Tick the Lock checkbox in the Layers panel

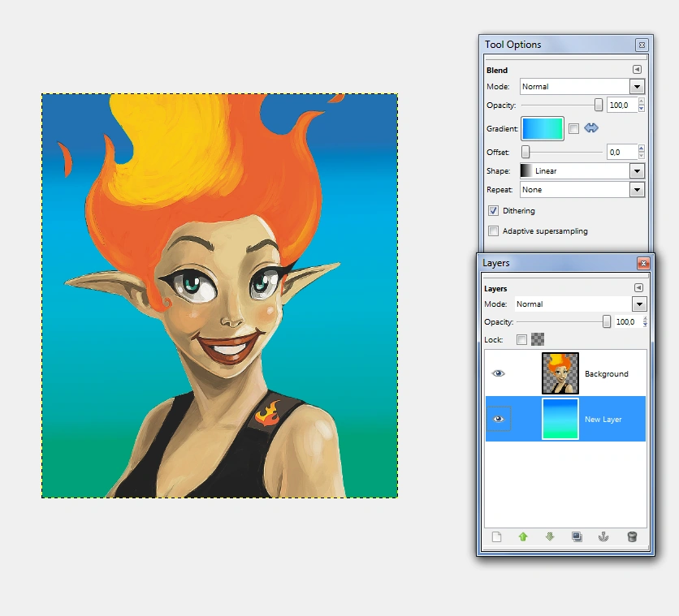(x=521, y=340)
